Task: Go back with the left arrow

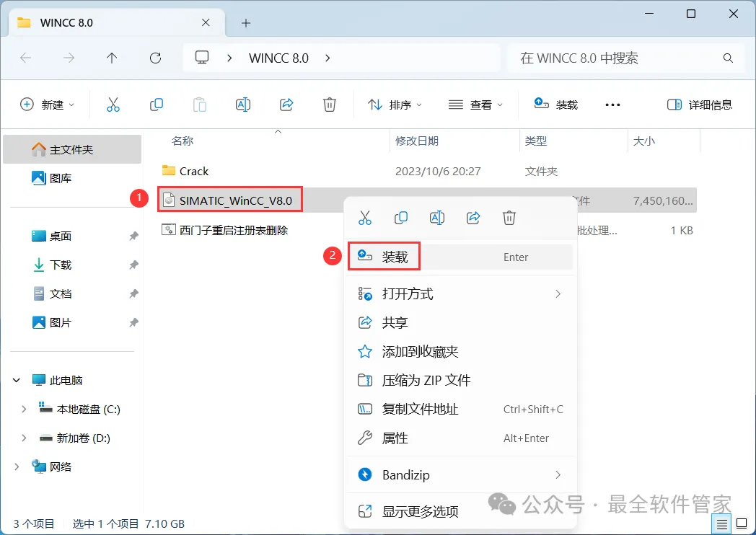Action: pos(25,58)
